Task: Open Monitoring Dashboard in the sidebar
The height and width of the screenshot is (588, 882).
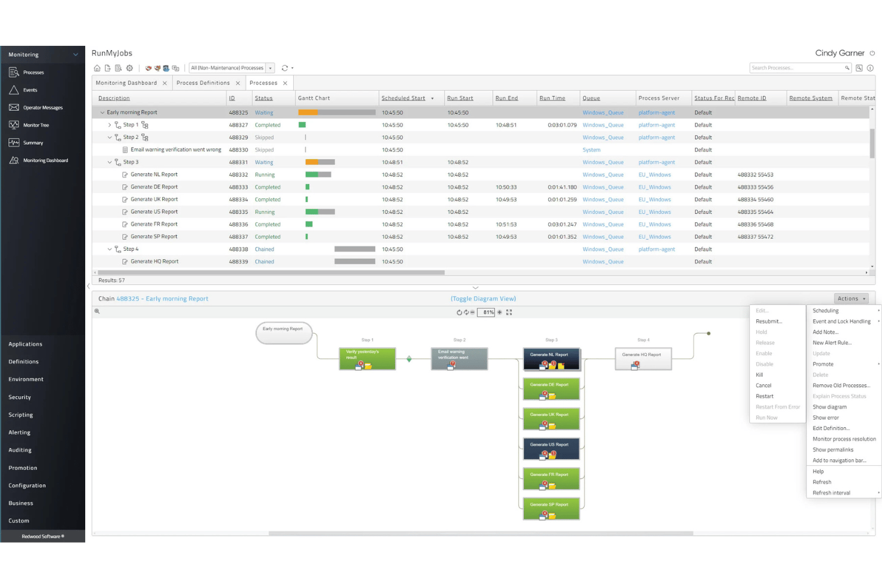Action: (x=45, y=160)
